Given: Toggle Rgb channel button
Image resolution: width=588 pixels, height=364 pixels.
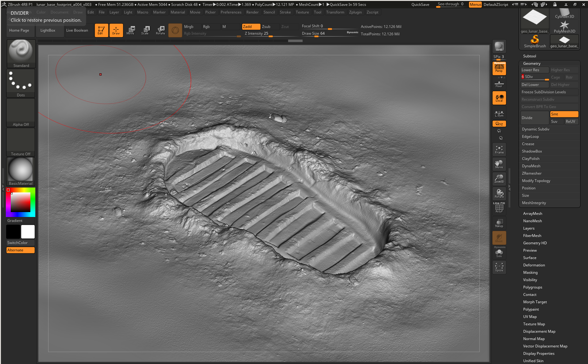Looking at the screenshot, I should click(211, 27).
